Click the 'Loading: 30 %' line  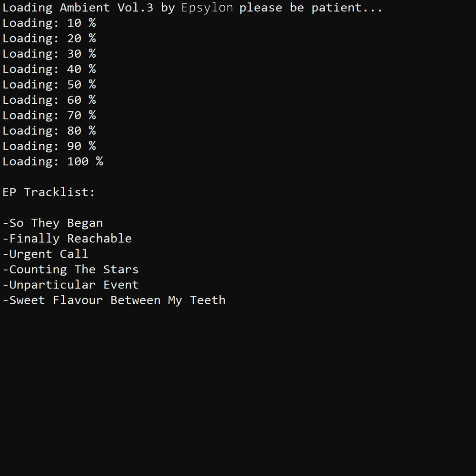click(49, 54)
